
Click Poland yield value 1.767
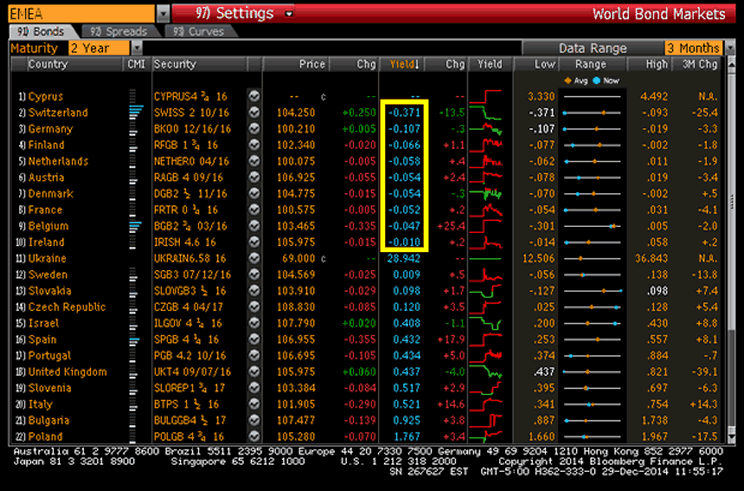click(x=407, y=436)
